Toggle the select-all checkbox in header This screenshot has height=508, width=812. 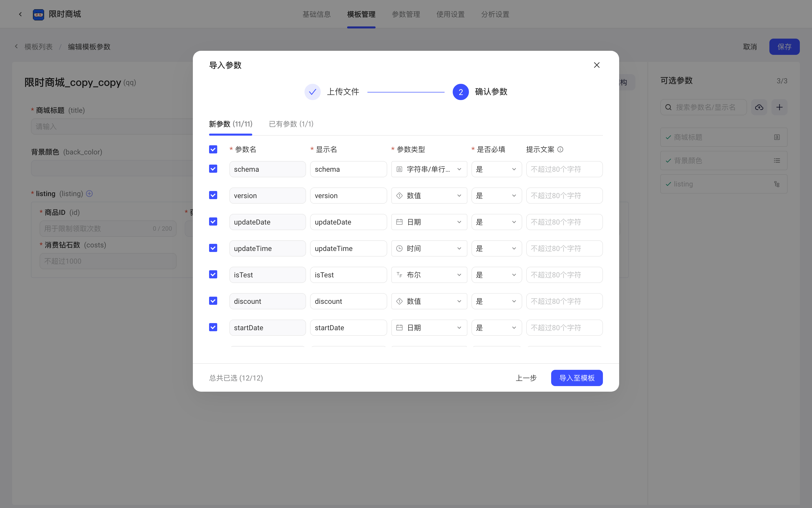pyautogui.click(x=213, y=149)
